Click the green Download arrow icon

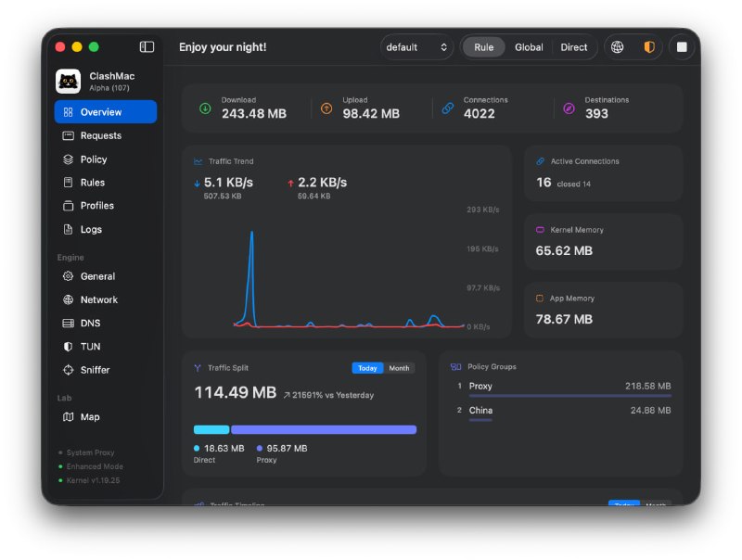coord(205,108)
